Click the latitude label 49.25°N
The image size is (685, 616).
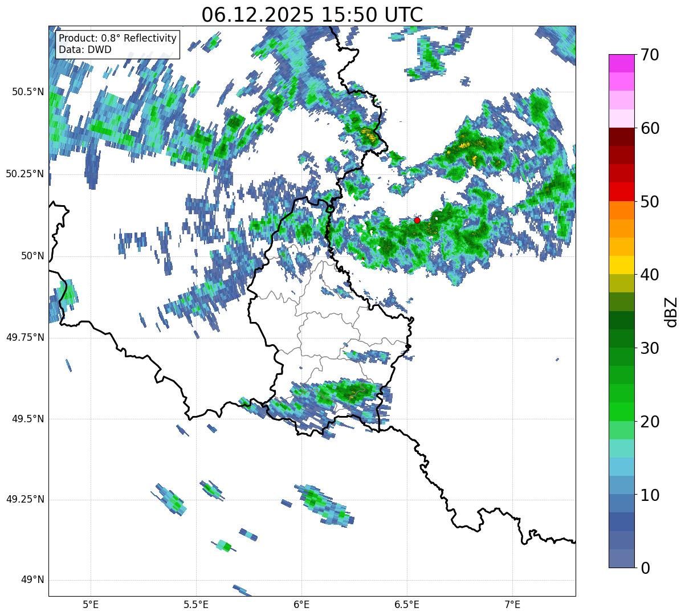(x=25, y=500)
